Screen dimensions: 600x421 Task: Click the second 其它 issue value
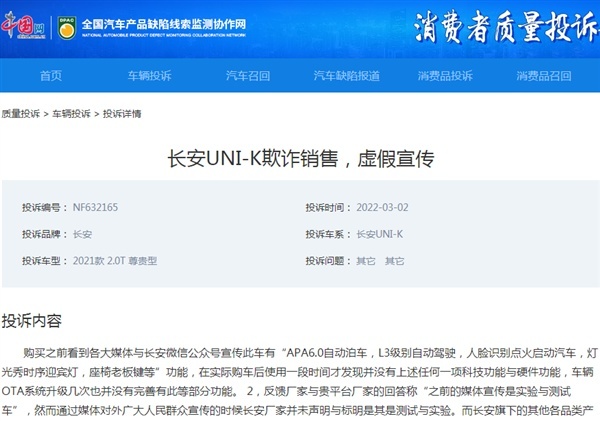tap(395, 261)
